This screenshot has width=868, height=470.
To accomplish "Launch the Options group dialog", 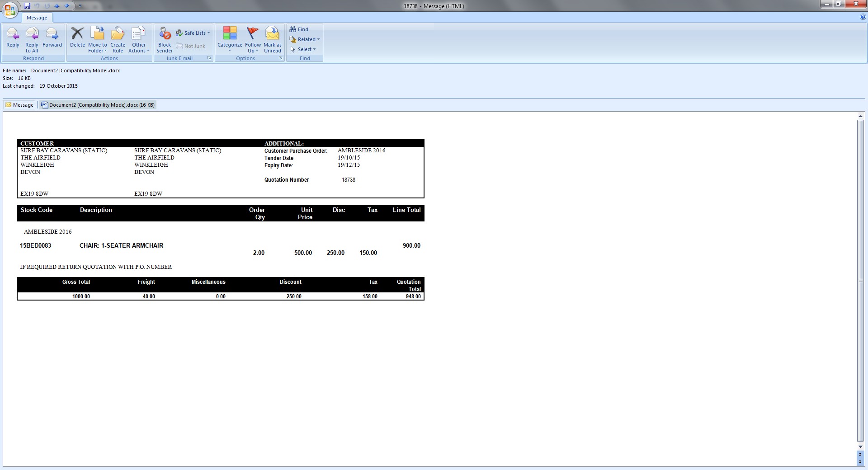I will point(280,58).
